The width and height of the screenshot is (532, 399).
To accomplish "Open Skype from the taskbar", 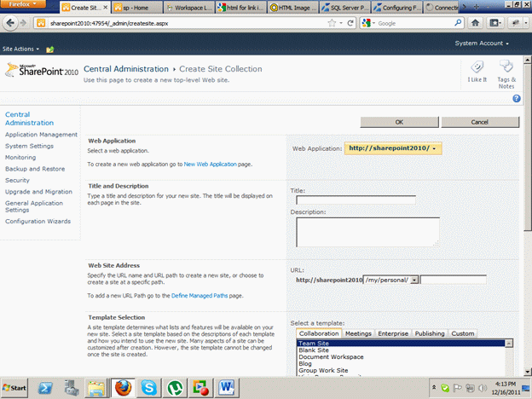I will point(149,388).
